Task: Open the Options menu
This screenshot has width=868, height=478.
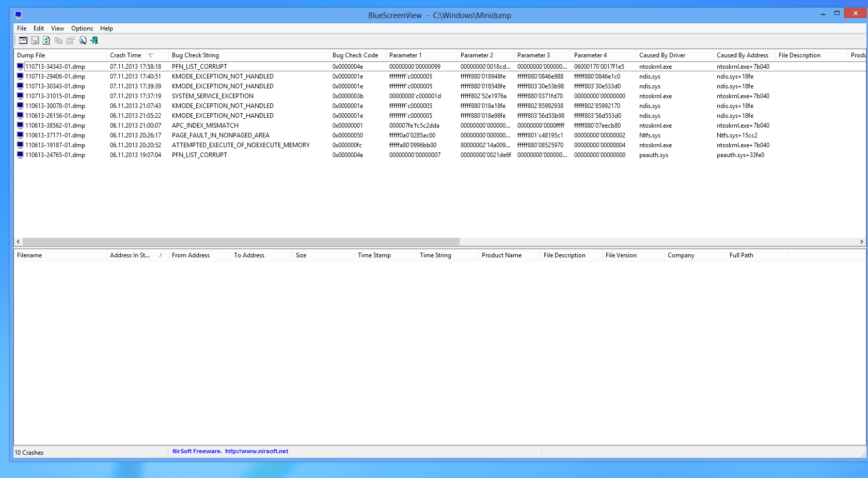Action: pyautogui.click(x=82, y=28)
